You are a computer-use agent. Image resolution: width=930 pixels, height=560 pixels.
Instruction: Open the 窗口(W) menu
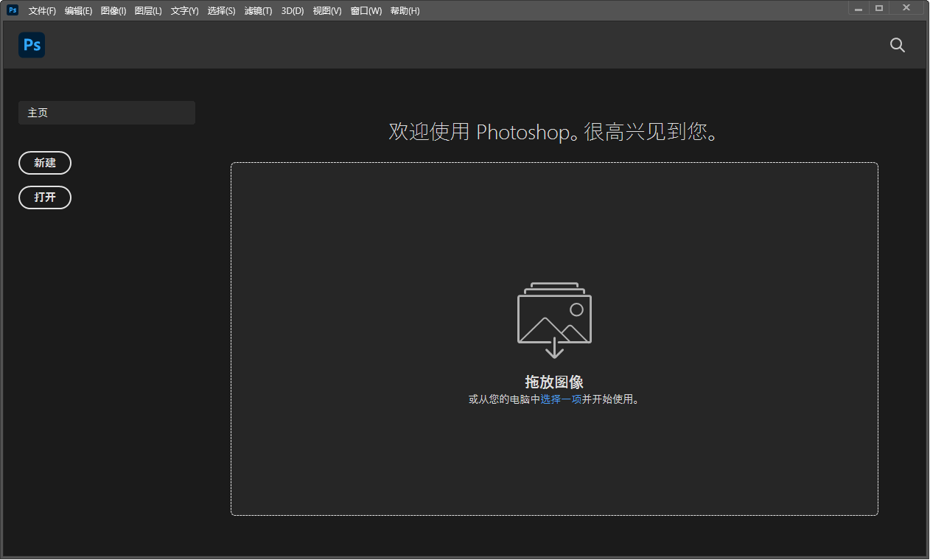click(x=365, y=10)
